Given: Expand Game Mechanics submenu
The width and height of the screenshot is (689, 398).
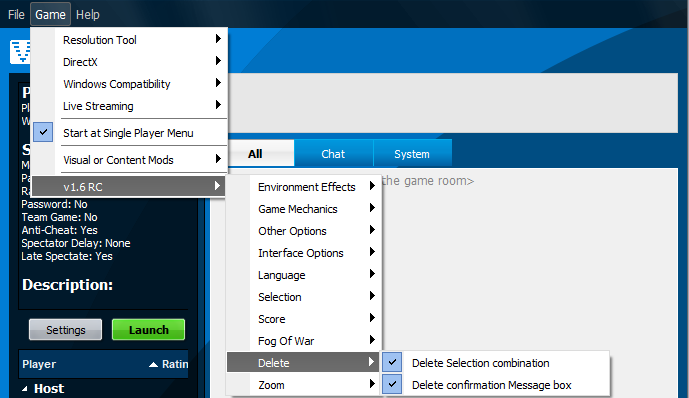Looking at the screenshot, I should coord(304,209).
